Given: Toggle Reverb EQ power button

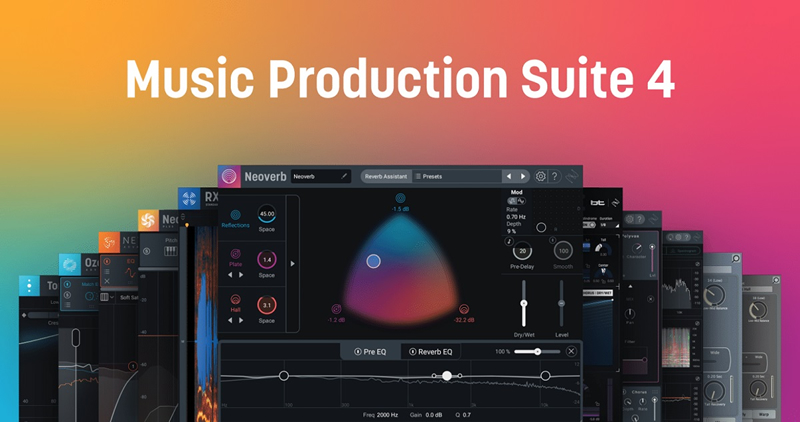Looking at the screenshot, I should click(x=413, y=352).
